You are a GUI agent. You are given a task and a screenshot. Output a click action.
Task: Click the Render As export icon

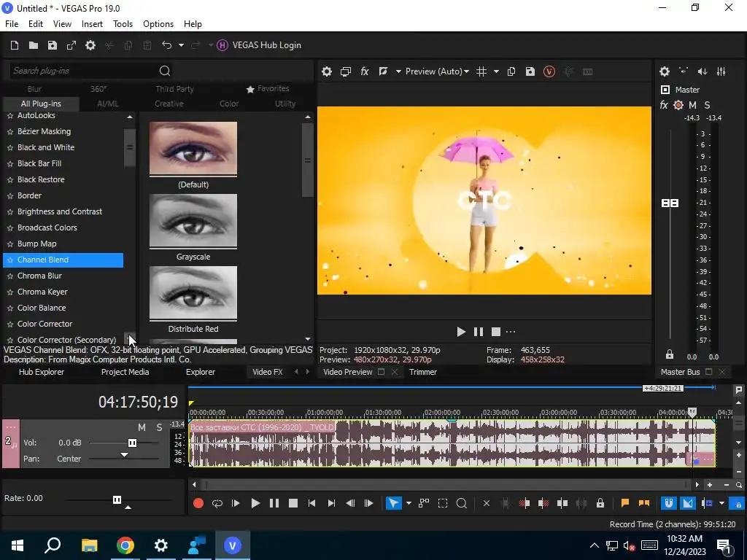(x=71, y=45)
